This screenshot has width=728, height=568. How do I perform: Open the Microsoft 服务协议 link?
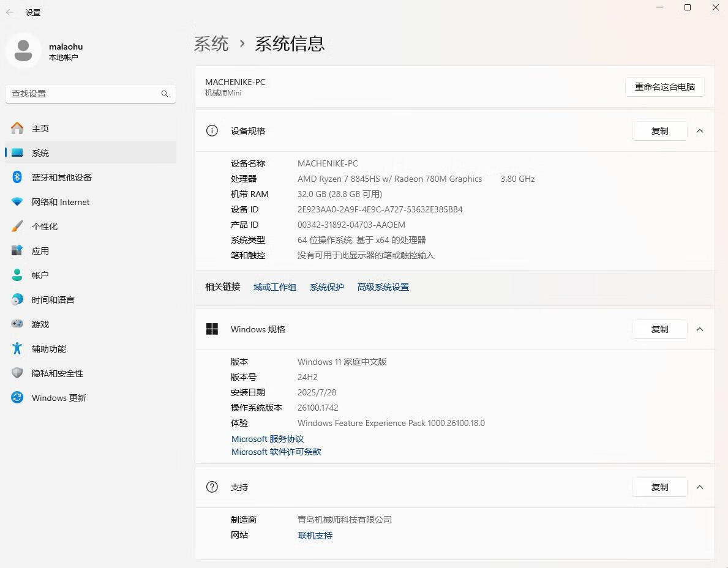pos(268,439)
